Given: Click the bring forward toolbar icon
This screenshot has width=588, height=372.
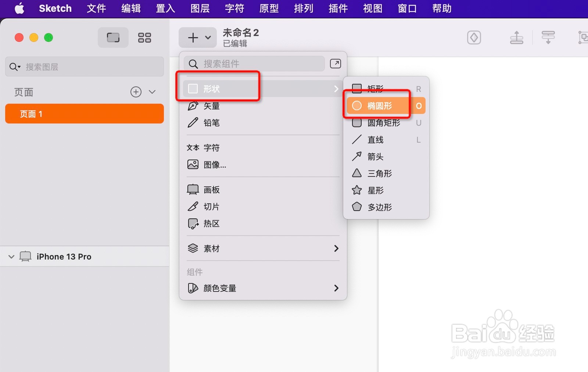Looking at the screenshot, I should pos(517,37).
